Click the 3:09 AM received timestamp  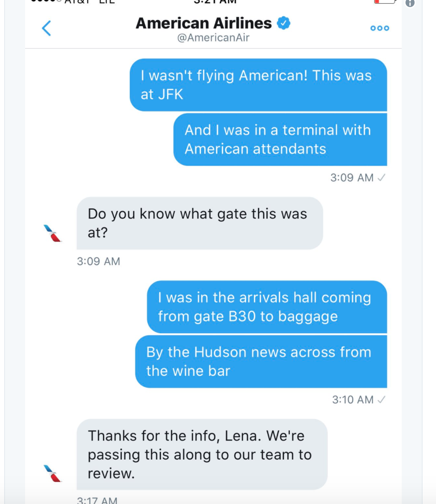click(98, 261)
